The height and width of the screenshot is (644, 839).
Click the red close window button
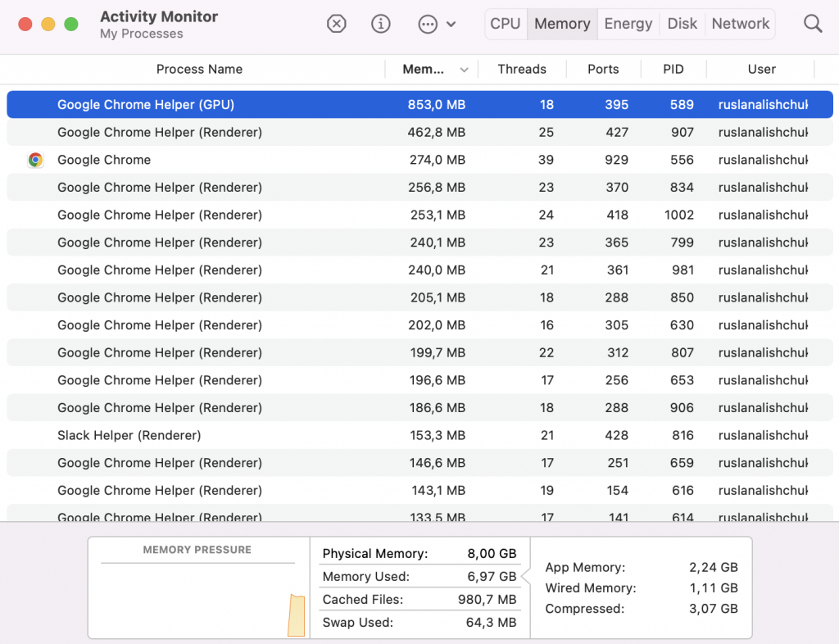25,24
